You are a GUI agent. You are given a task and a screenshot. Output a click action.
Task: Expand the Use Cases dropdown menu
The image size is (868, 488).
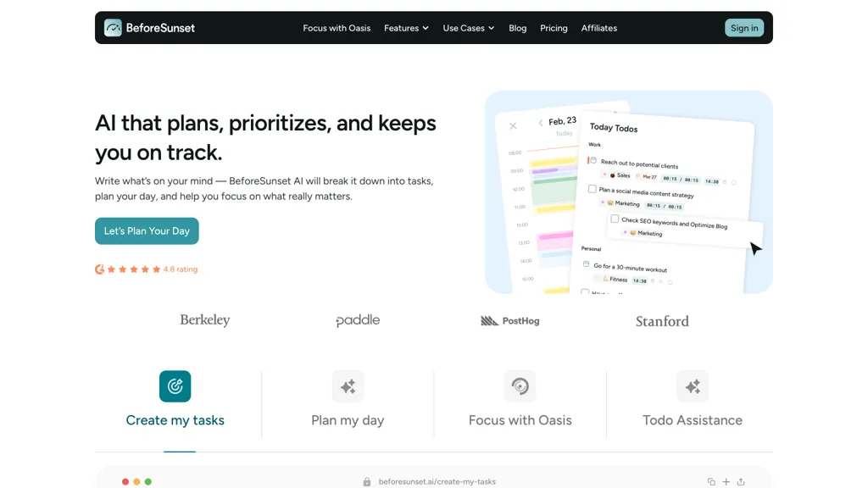point(468,28)
